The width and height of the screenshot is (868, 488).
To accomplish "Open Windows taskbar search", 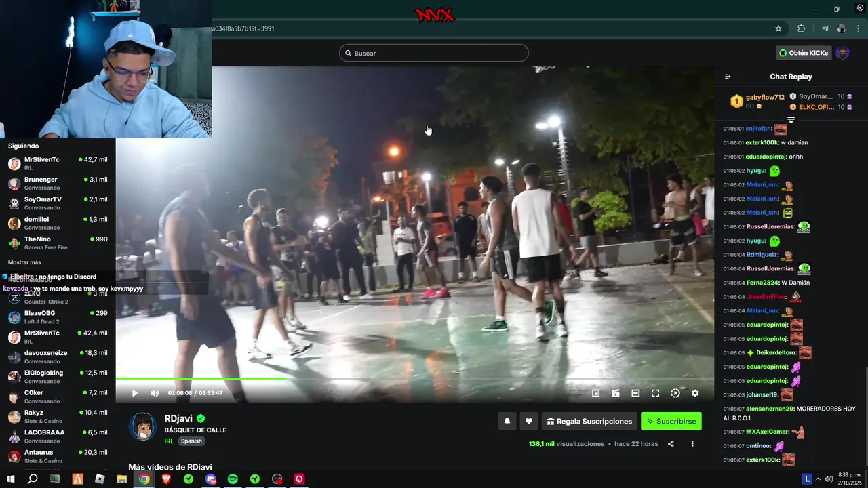I will pos(33,479).
